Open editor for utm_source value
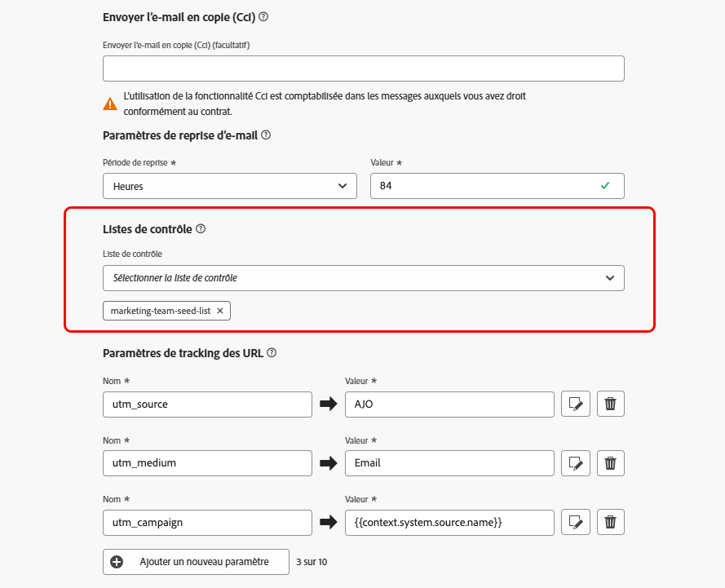The image size is (725, 588). point(576,405)
